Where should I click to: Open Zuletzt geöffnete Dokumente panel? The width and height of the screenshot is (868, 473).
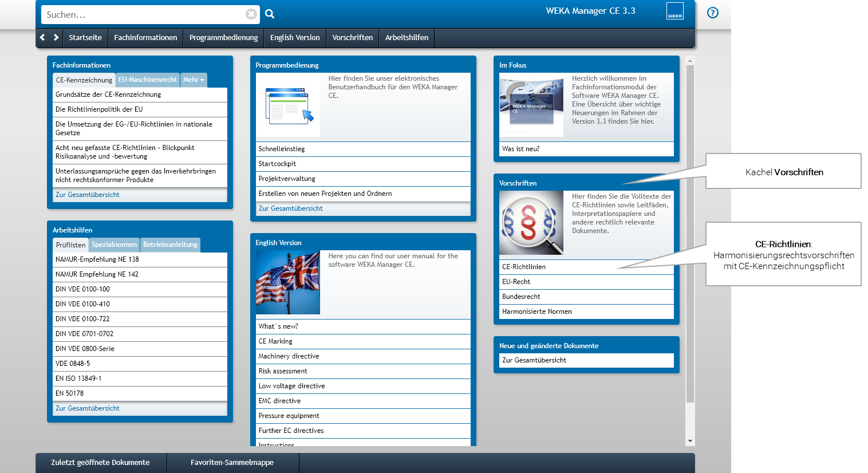click(x=100, y=463)
